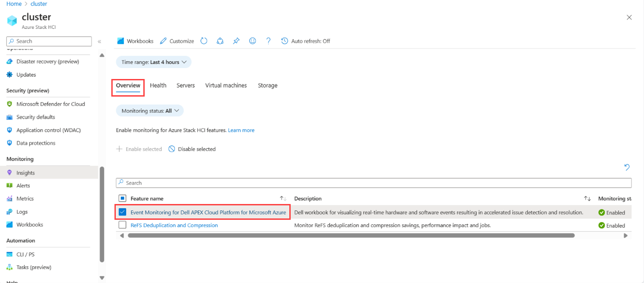The width and height of the screenshot is (644, 283).
Task: Click Enabled status for ReFS row
Action: [x=612, y=225]
